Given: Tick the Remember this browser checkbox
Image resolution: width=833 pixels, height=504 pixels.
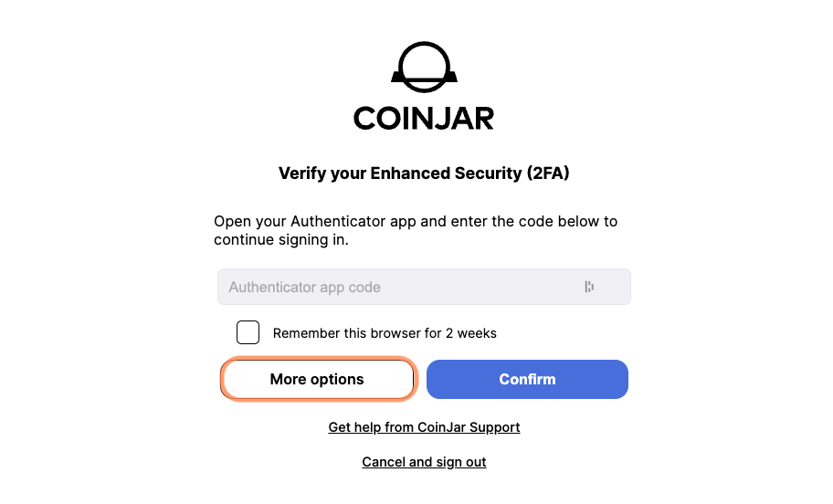Looking at the screenshot, I should tap(248, 332).
